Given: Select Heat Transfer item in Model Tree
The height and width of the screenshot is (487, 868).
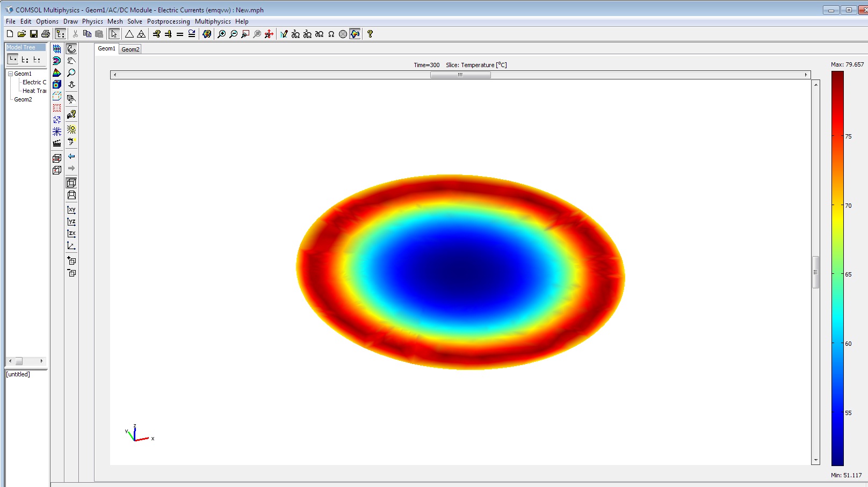Looking at the screenshot, I should (x=34, y=91).
